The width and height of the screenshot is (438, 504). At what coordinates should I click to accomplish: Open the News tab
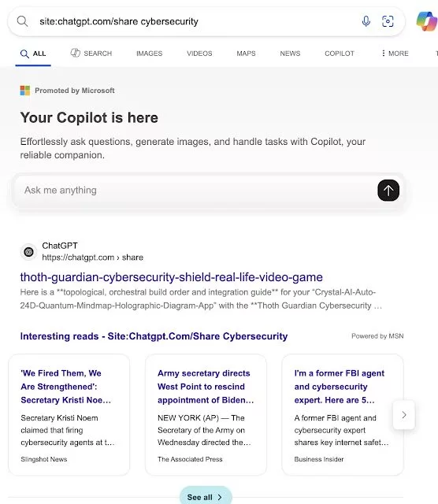tap(290, 54)
